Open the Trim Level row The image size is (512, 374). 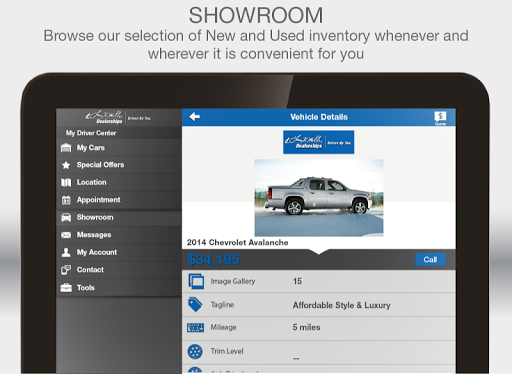tap(319, 352)
